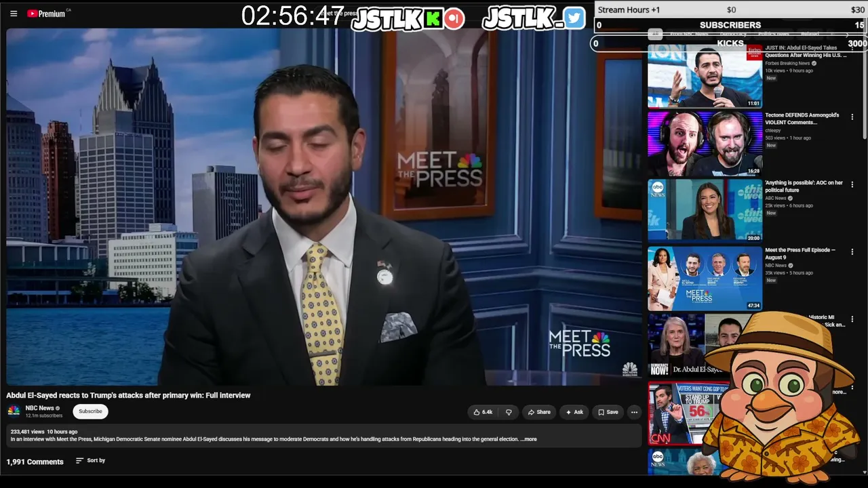Click the 20:00 duration badge
The image size is (868, 488).
[753, 238]
